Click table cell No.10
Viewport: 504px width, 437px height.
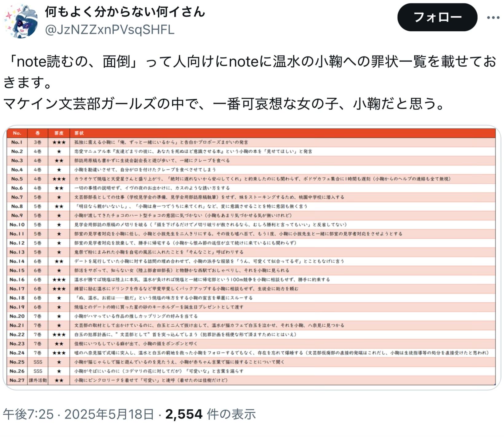[x=17, y=225]
